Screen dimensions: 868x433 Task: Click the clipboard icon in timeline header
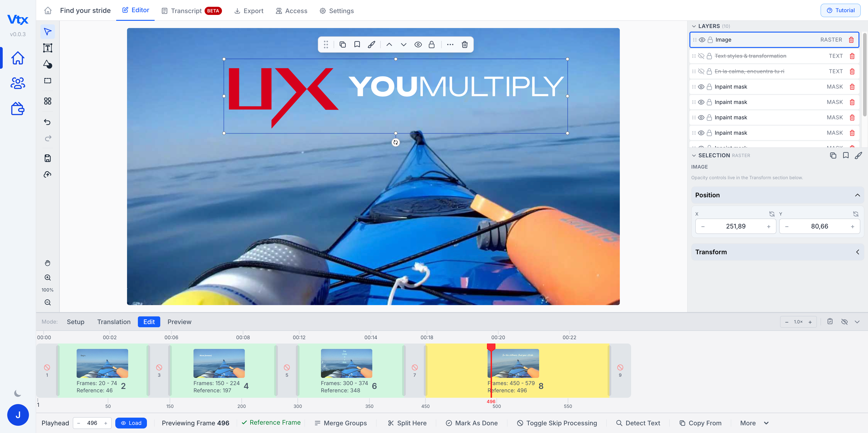tap(830, 321)
